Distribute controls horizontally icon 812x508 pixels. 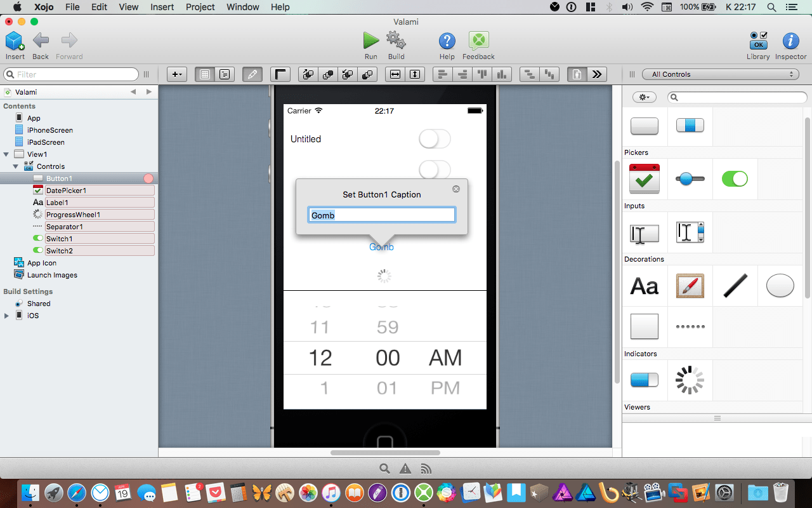530,74
